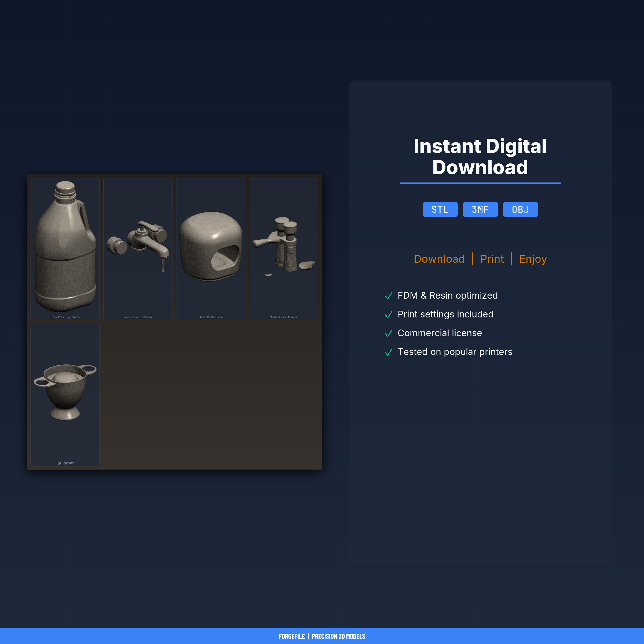Click the Commercial license feature text
This screenshot has height=644, width=644.
[440, 333]
